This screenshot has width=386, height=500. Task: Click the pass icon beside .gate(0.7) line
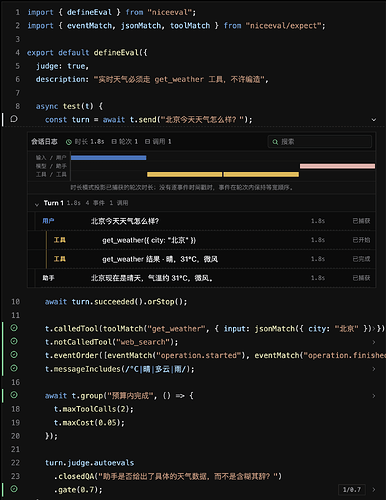coord(14,489)
